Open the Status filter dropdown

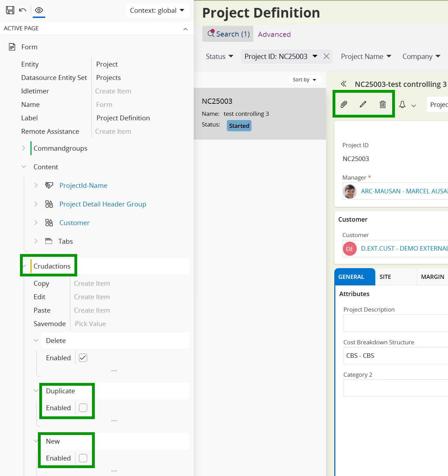220,57
